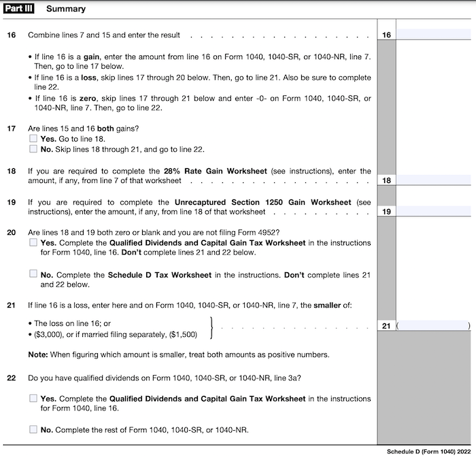The width and height of the screenshot is (476, 456).
Task: Select No to complete rest of Form 1040
Action: point(33,429)
